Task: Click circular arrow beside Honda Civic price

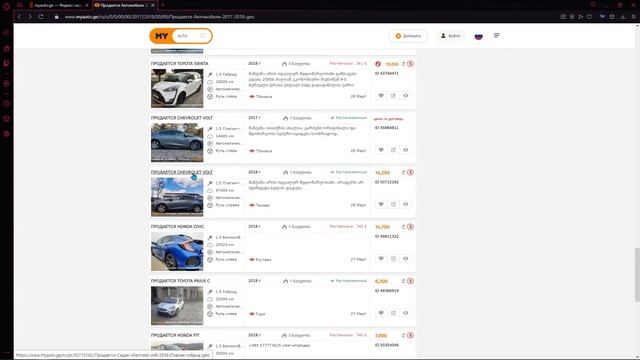Action: pos(403,227)
